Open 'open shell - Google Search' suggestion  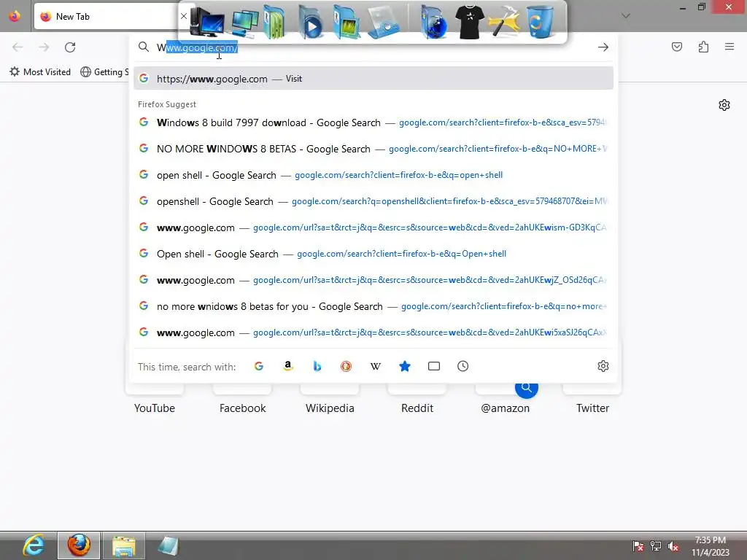coord(373,175)
